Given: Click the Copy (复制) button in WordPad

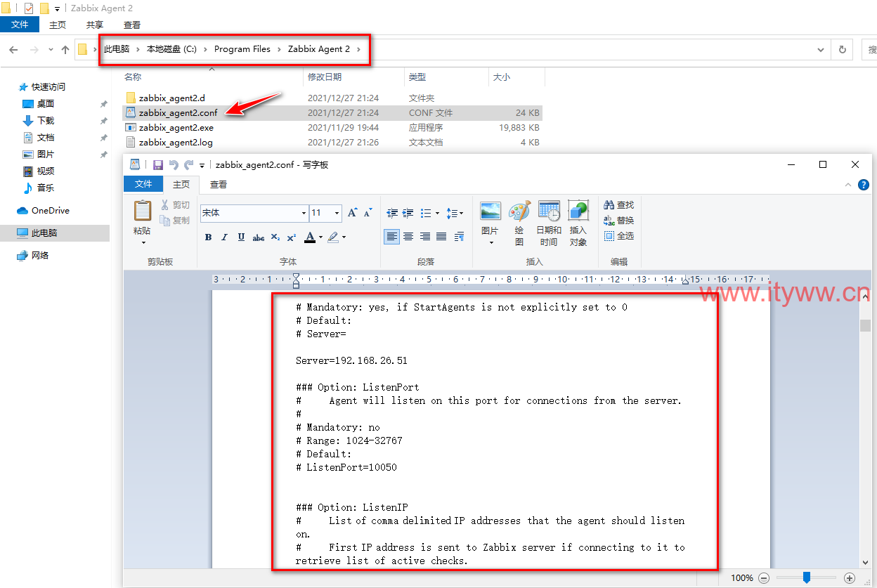Looking at the screenshot, I should [x=175, y=221].
